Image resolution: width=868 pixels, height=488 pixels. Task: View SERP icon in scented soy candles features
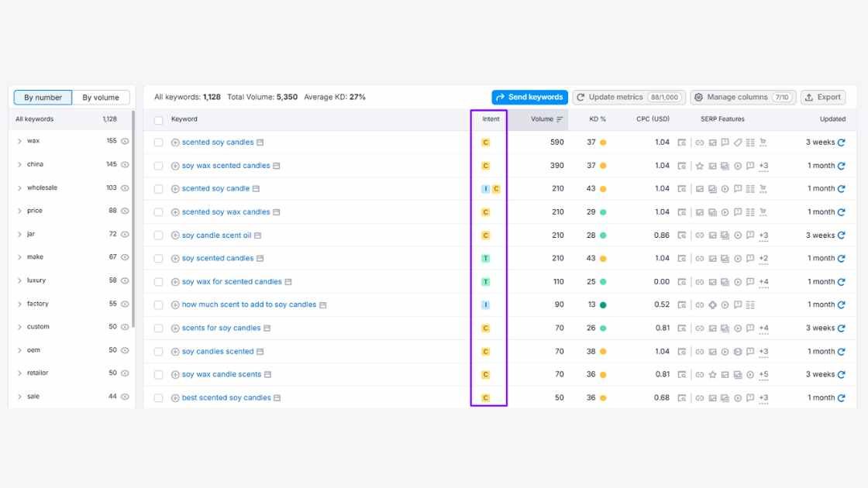pyautogui.click(x=682, y=143)
